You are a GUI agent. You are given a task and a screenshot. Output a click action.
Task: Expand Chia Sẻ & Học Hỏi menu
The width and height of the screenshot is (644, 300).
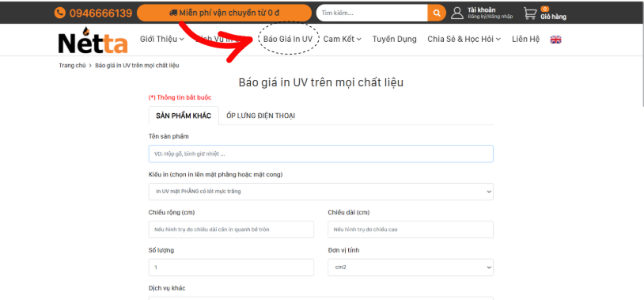point(464,39)
